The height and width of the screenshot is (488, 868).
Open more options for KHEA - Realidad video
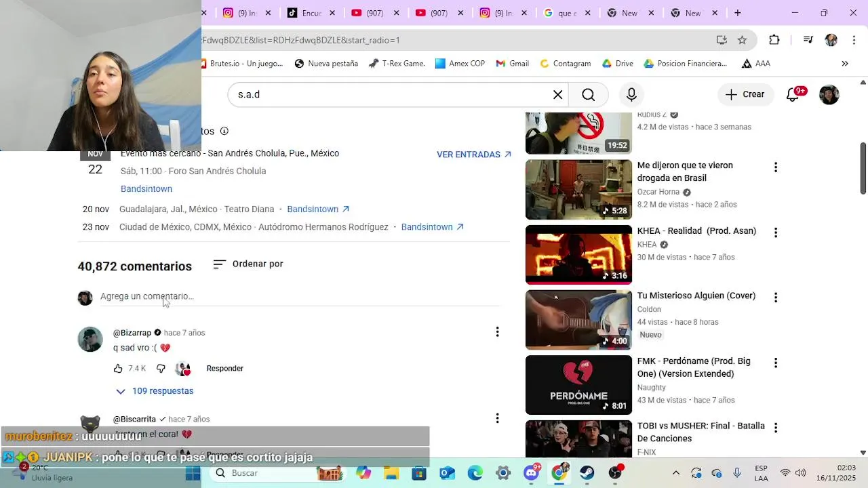[x=776, y=232]
